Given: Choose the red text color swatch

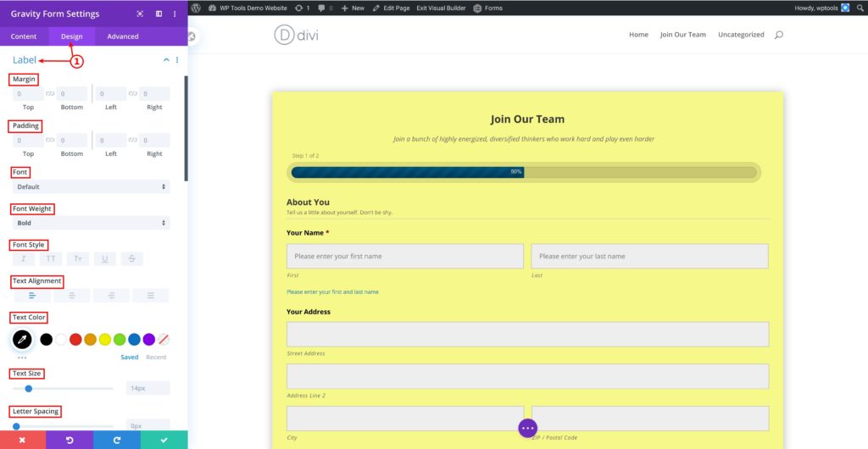Looking at the screenshot, I should pos(75,340).
